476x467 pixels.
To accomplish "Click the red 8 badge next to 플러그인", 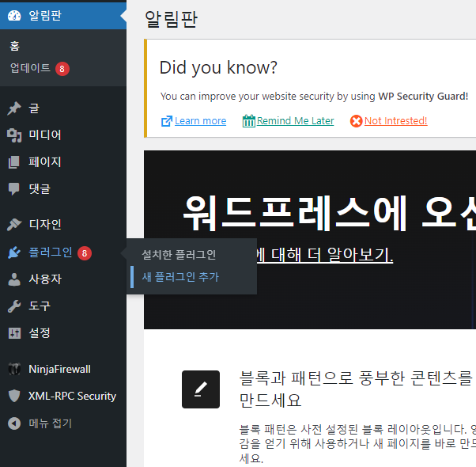I will pos(85,253).
